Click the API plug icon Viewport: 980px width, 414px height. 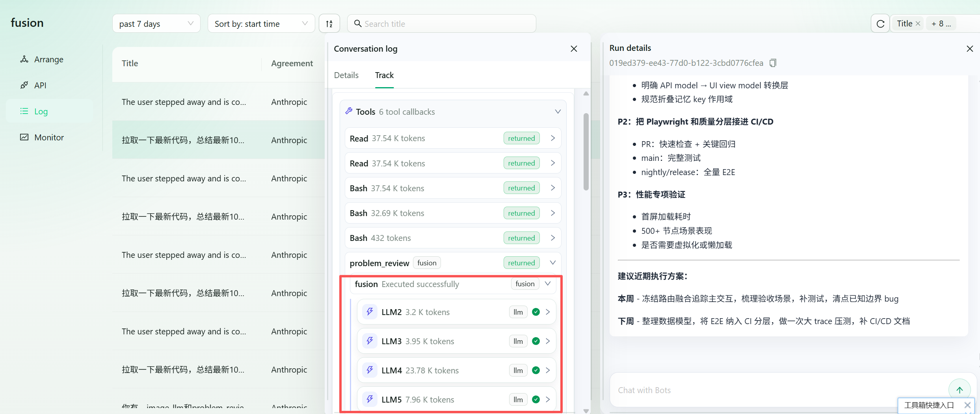click(x=24, y=85)
